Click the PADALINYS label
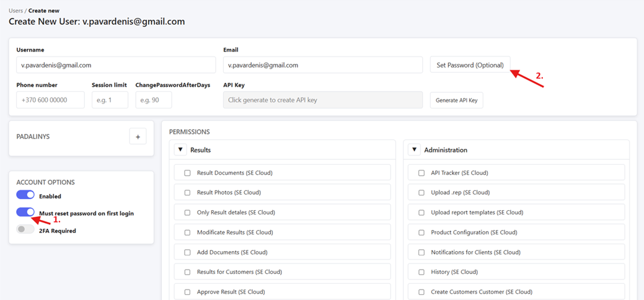Screen dimensions: 644x300 coord(33,136)
